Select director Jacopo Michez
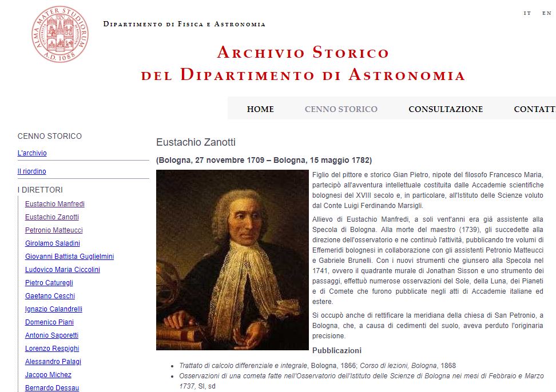This screenshot has height=392, width=556. point(48,374)
